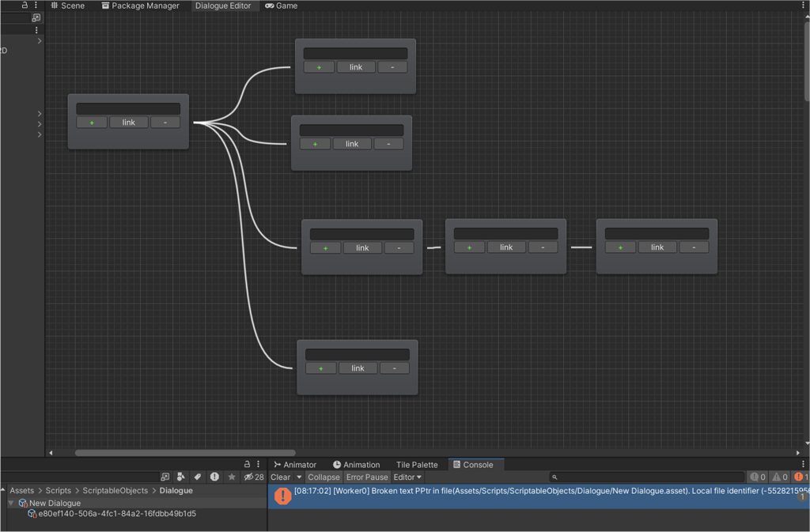Viewport: 810px width, 532px height.
Task: Click the search by type icon
Action: click(181, 477)
